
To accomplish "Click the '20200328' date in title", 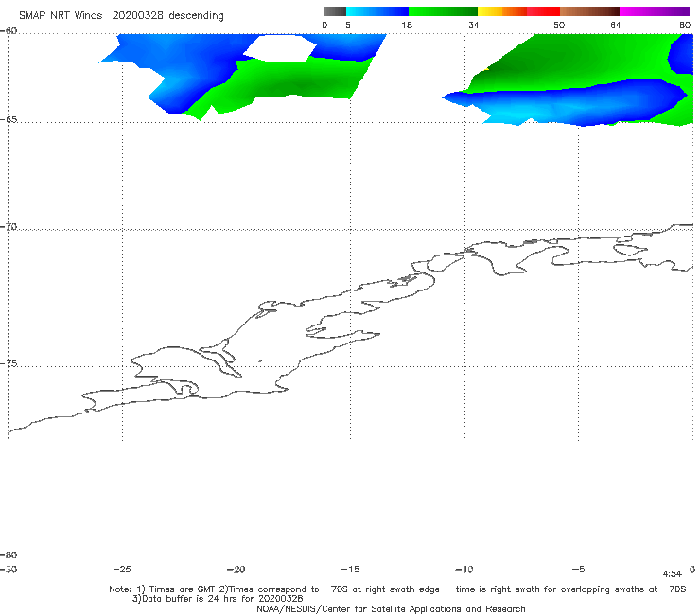I will (137, 15).
